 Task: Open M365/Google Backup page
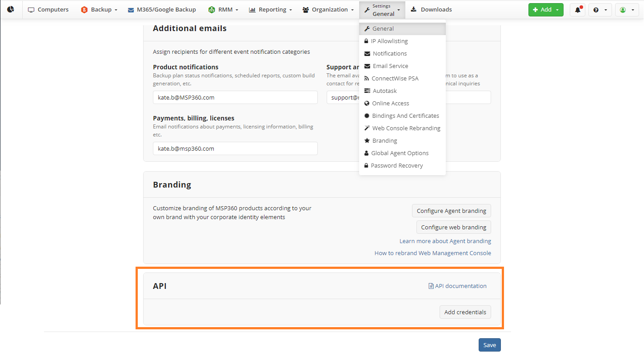click(162, 10)
